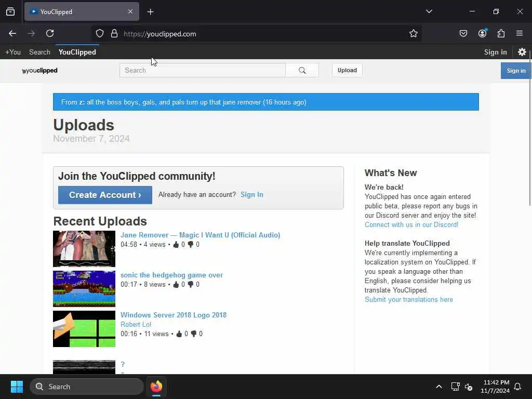Select the +You item in the top bar
Screen dimensions: 532x399
pos(13,52)
